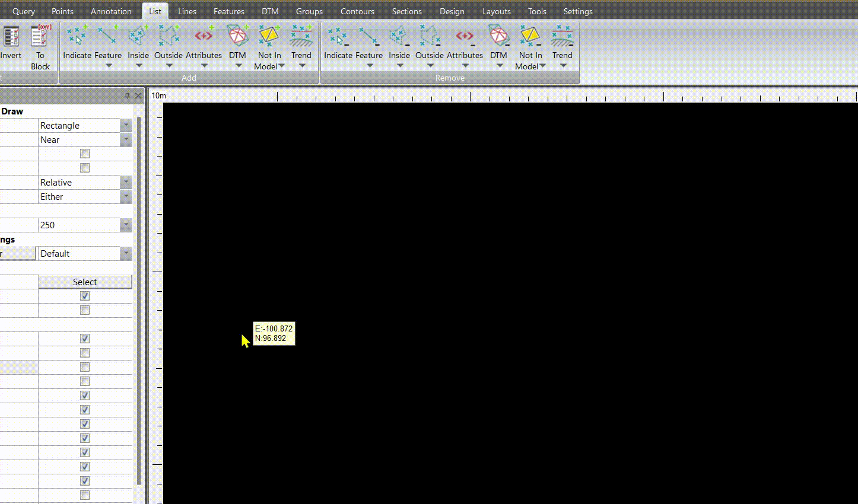Open the Default settings dropdown
The height and width of the screenshot is (504, 858).
125,253
